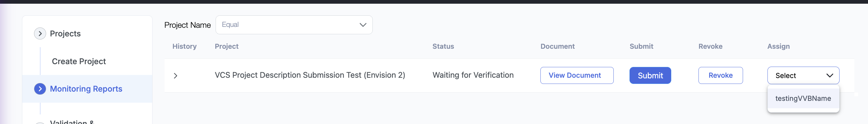Open the Project Name filter dropdown arrow
This screenshot has width=868, height=124.
pos(363,25)
